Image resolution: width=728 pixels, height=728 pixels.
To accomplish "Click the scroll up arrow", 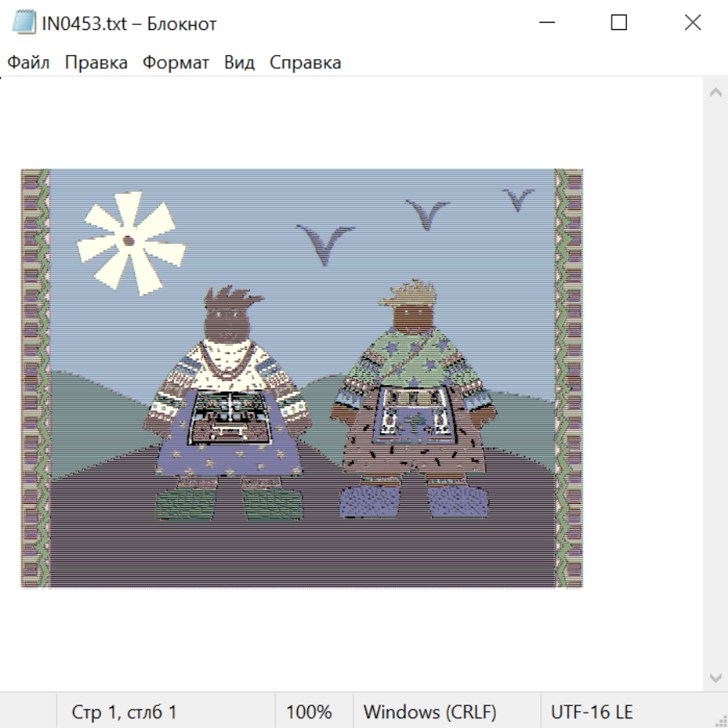I will [715, 92].
